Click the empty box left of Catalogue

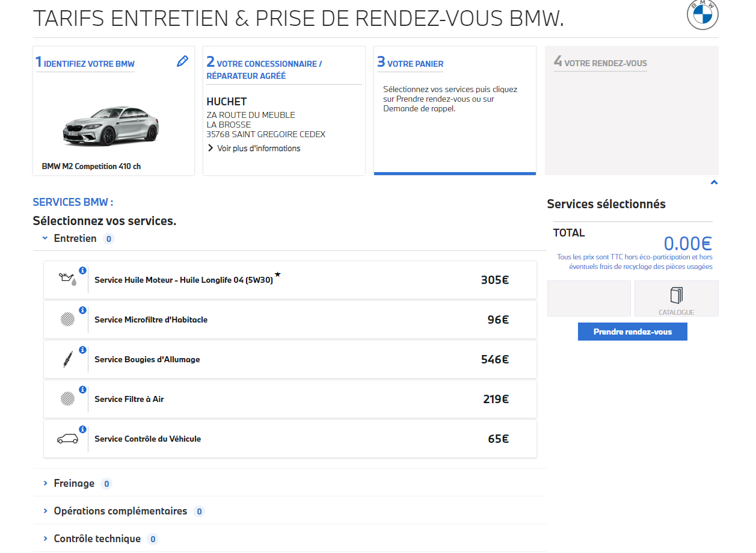click(x=589, y=298)
